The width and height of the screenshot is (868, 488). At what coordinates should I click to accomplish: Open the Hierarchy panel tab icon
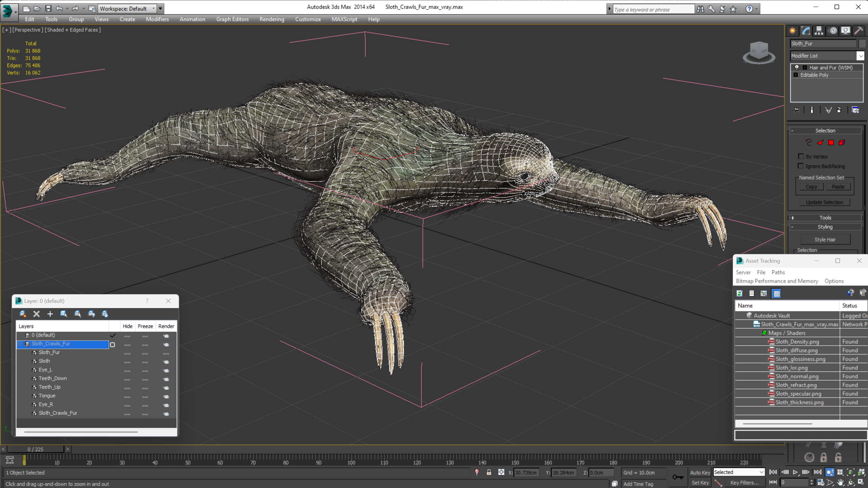819,31
